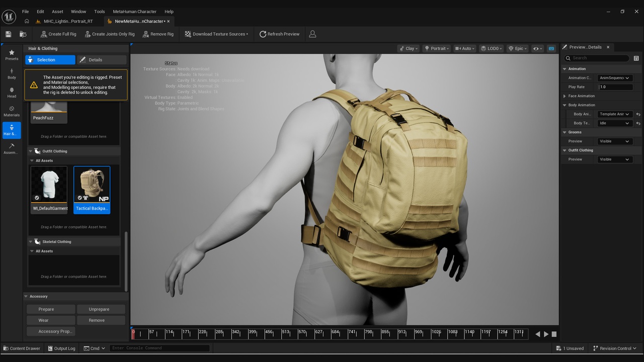The width and height of the screenshot is (644, 362).
Task: Select the Tactical Backpack outfit thumbnail
Action: pyautogui.click(x=92, y=190)
